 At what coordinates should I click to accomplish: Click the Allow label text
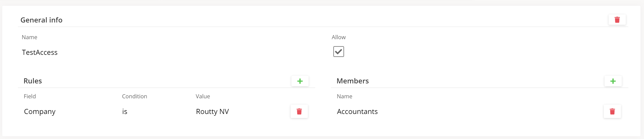[x=338, y=37]
